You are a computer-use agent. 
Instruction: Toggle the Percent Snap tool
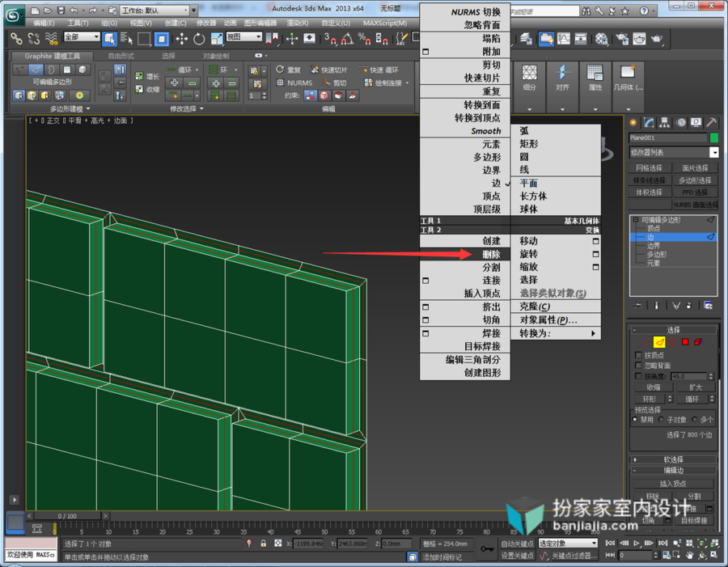(364, 39)
